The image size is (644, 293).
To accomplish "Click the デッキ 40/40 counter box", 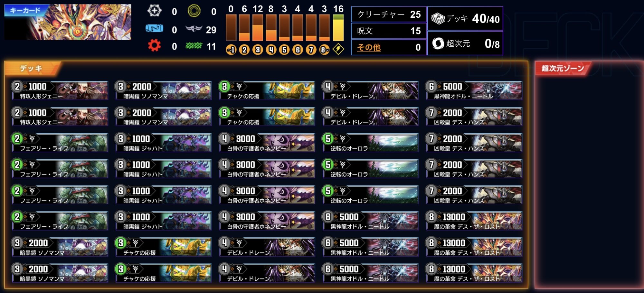I will 465,19.
